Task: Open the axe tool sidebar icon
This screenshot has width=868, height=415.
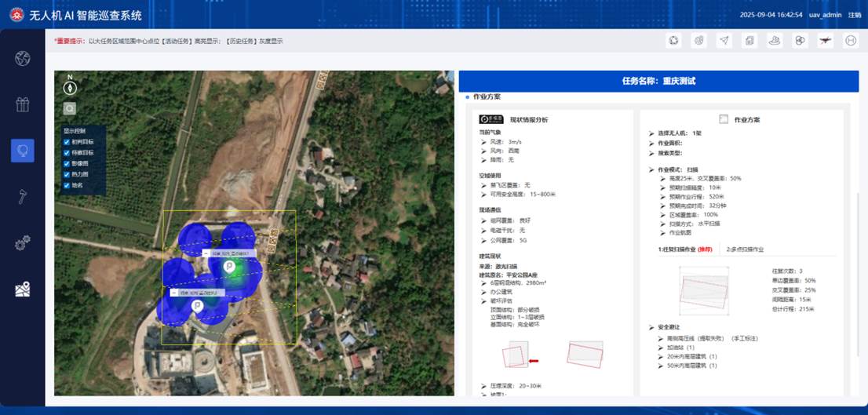Action: (22, 196)
